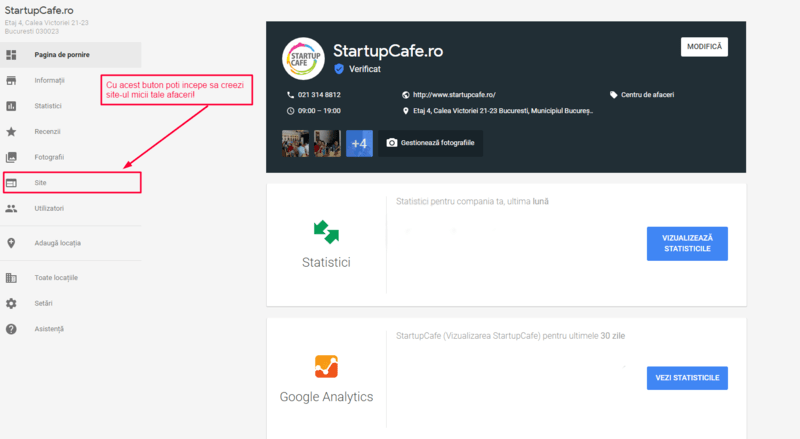Open the Site menu item
Viewport: 800px width, 439px height.
point(72,183)
